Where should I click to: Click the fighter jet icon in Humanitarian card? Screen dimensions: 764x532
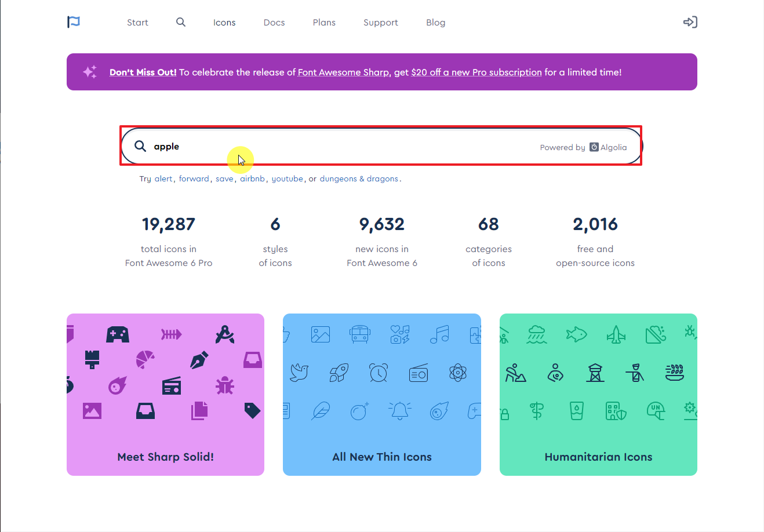616,334
